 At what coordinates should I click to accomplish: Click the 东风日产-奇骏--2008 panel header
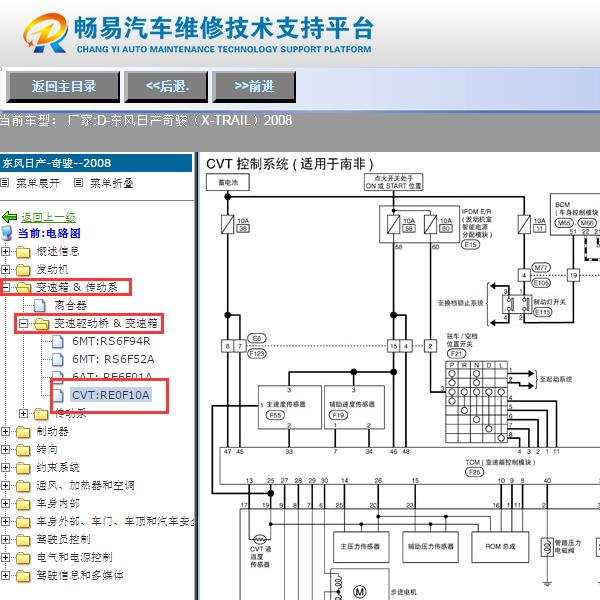[96, 163]
